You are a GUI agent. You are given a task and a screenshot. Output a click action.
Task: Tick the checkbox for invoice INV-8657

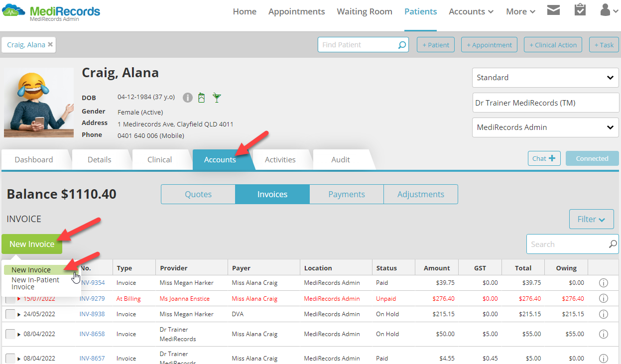coord(10,359)
